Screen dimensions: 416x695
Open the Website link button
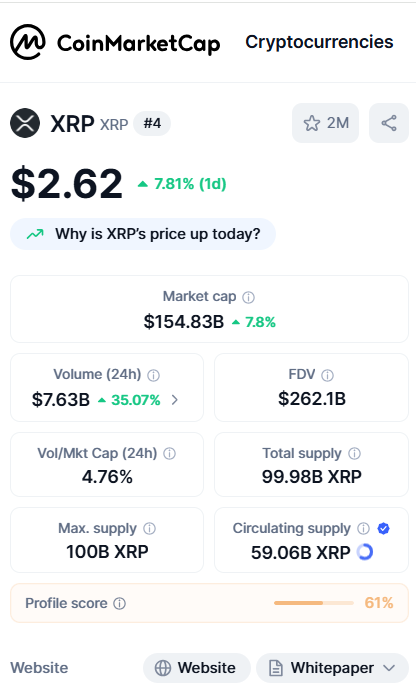197,668
